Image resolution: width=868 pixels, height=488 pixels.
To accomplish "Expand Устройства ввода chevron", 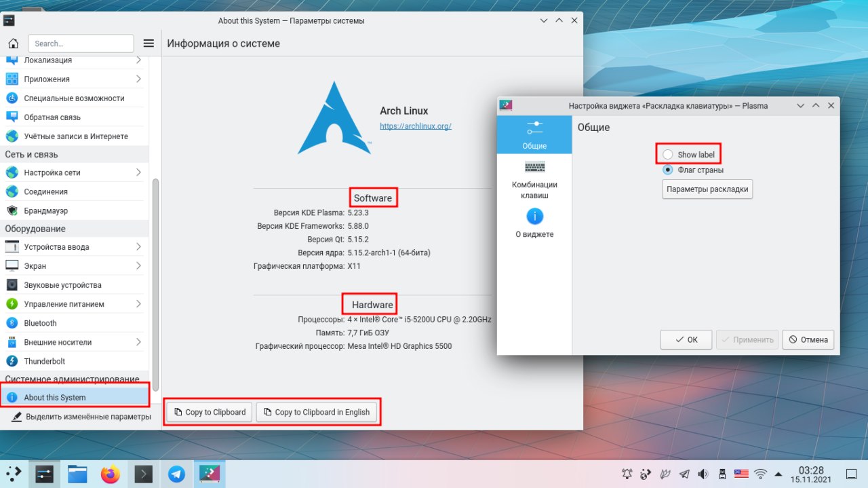I will pos(138,247).
